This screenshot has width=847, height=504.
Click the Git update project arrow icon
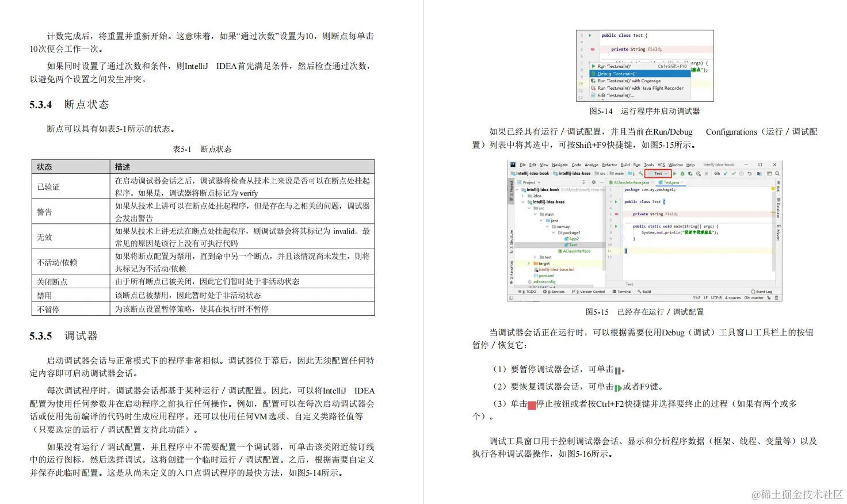(726, 173)
